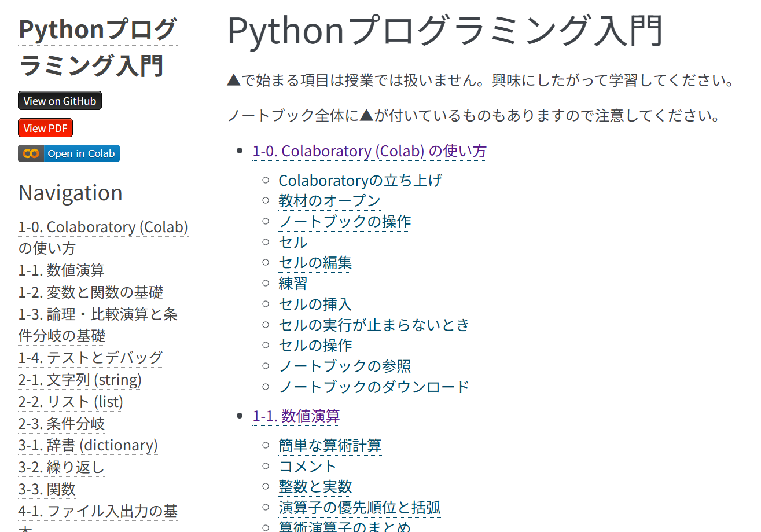This screenshot has width=761, height=532.
Task: Navigate to 2-2. リスト (list) sidebar entry
Action: click(71, 402)
